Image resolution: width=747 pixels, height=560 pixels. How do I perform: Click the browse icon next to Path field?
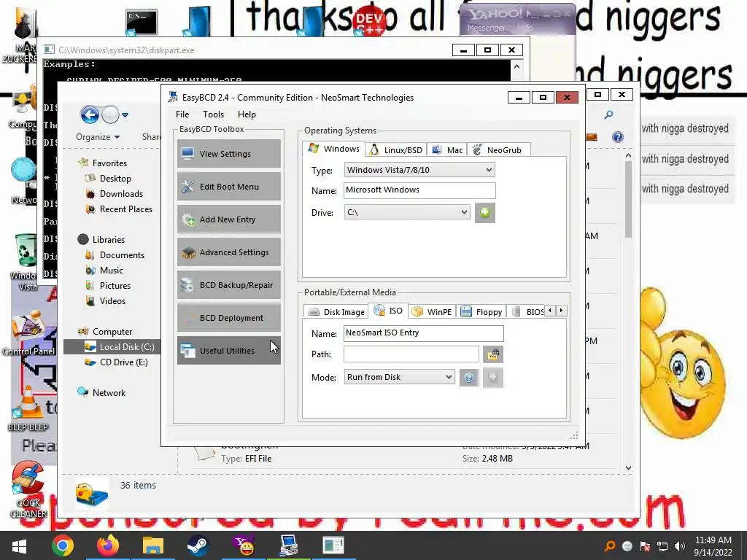pos(492,354)
